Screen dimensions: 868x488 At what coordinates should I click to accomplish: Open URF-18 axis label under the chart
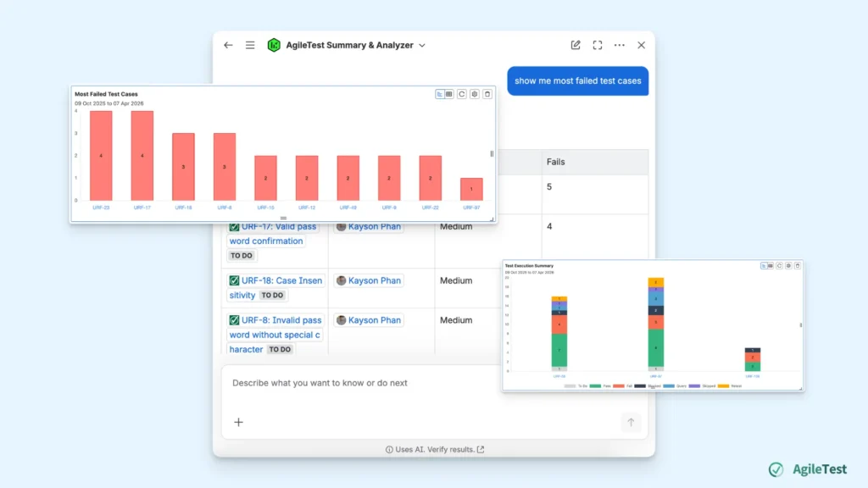click(183, 208)
